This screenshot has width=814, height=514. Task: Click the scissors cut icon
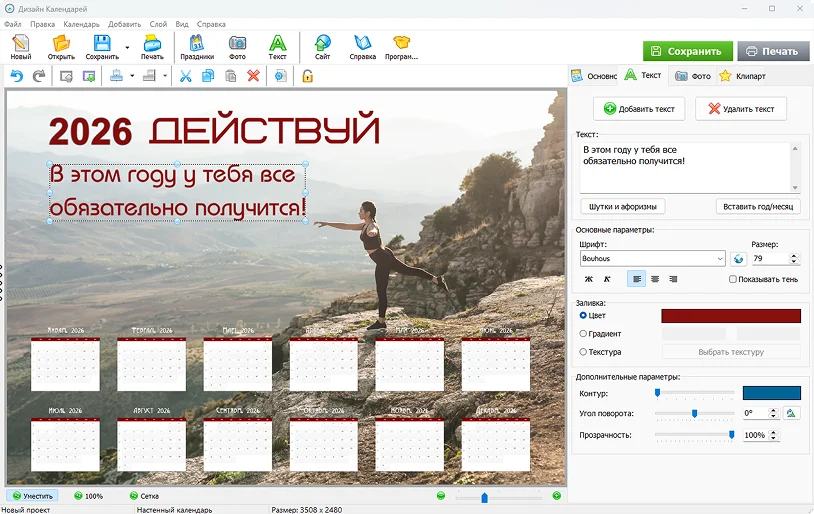(x=185, y=76)
